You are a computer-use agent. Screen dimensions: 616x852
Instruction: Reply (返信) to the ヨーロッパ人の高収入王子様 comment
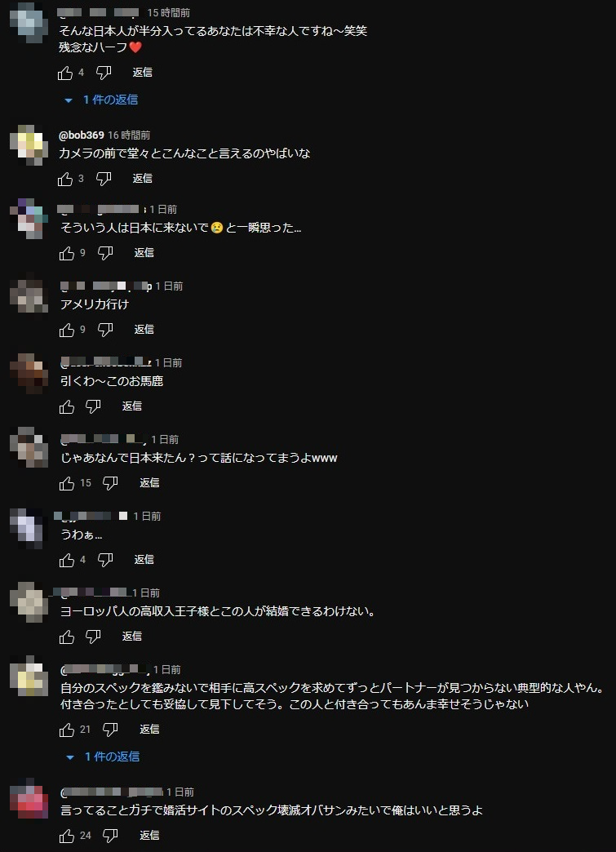click(x=132, y=636)
